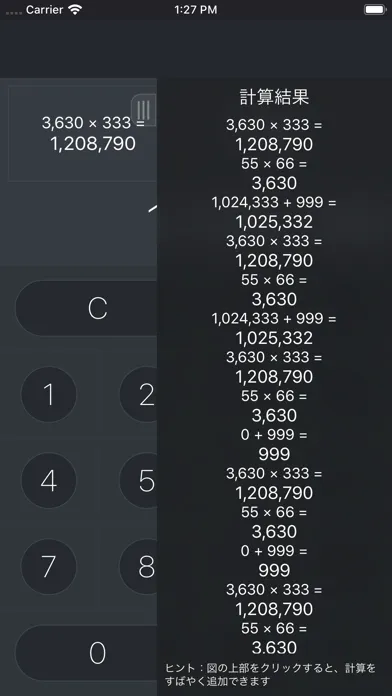Tap the digit 1 key

pyautogui.click(x=49, y=394)
